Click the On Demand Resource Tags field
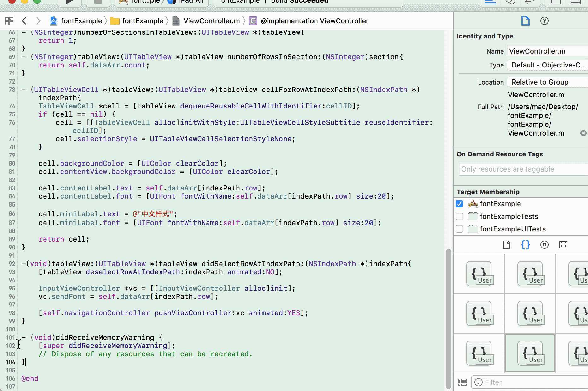Screen dimensions: 588x391 click(523, 169)
